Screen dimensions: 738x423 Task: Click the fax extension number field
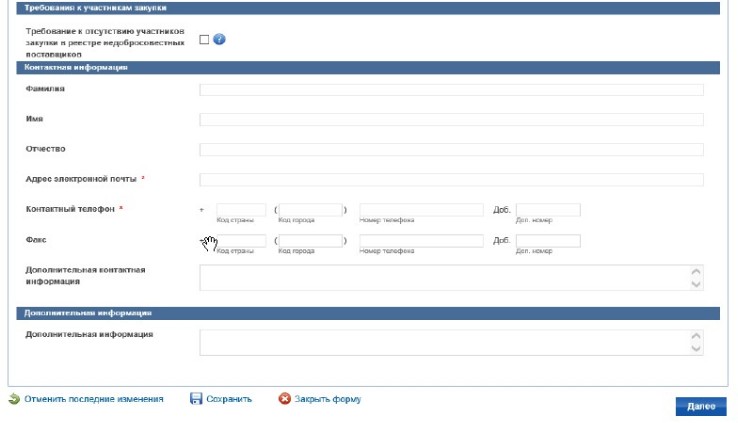548,241
